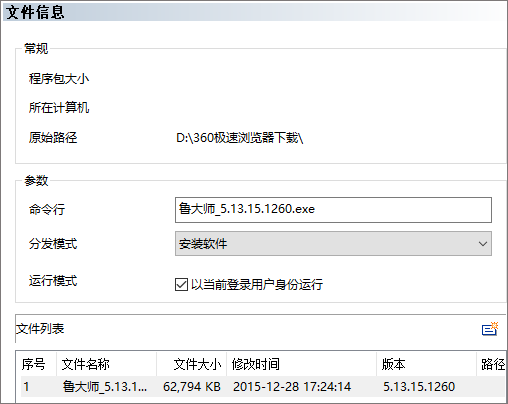This screenshot has height=404, width=508.
Task: Click the 程序包大小 label
Action: pos(59,79)
